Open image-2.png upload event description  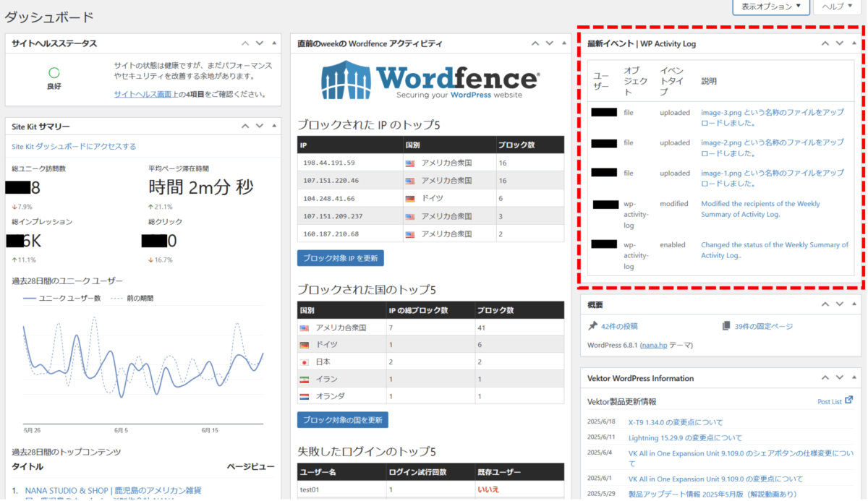click(x=773, y=147)
